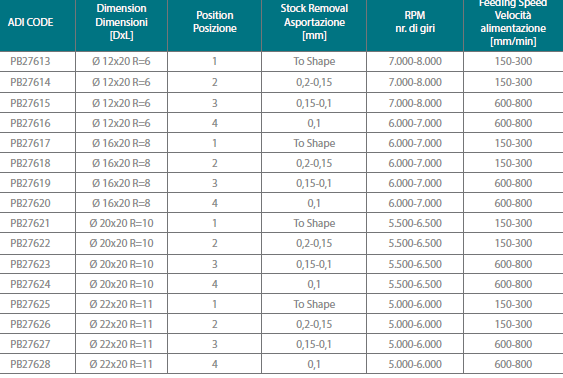This screenshot has width=563, height=378.
Task: Select the RPM nr. di giri header
Action: (x=415, y=22)
